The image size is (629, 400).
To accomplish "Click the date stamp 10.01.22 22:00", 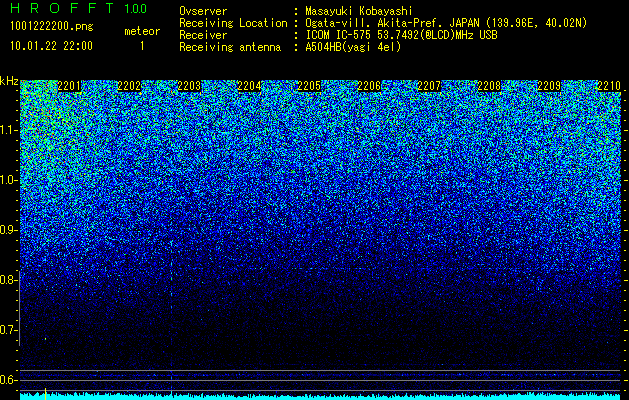I will tap(51, 46).
